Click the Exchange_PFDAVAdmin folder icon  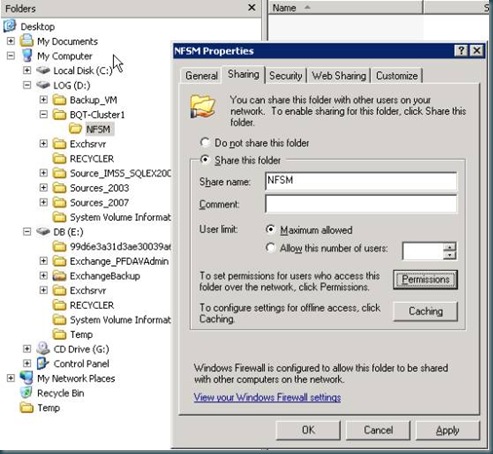pyautogui.click(x=60, y=261)
